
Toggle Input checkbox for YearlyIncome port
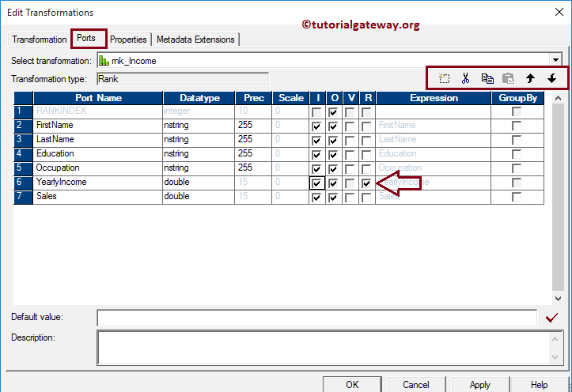(x=316, y=183)
